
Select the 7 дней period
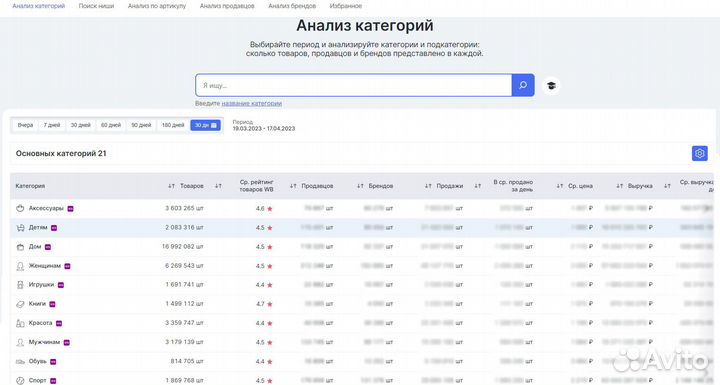52,125
